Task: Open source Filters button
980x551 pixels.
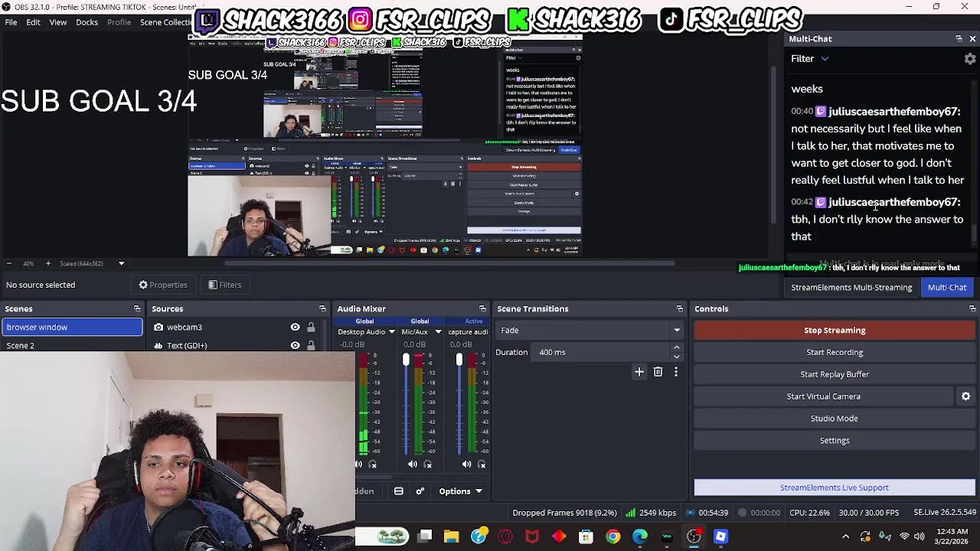Action: pyautogui.click(x=225, y=285)
